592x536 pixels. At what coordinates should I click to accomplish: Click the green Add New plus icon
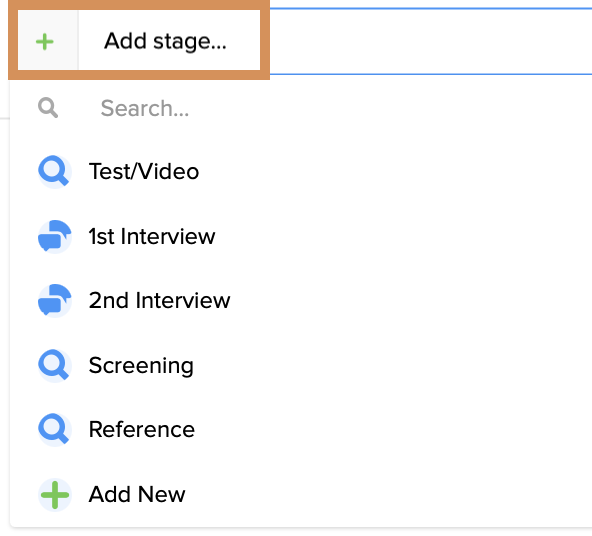[x=54, y=494]
